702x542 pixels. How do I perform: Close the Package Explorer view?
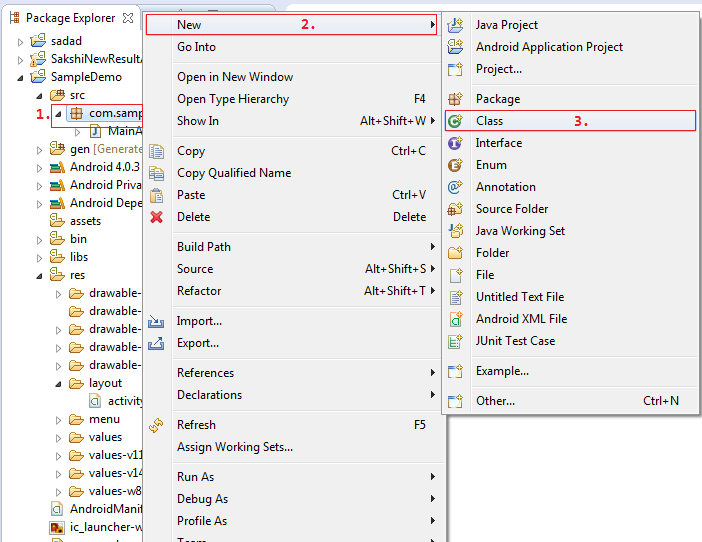point(127,17)
